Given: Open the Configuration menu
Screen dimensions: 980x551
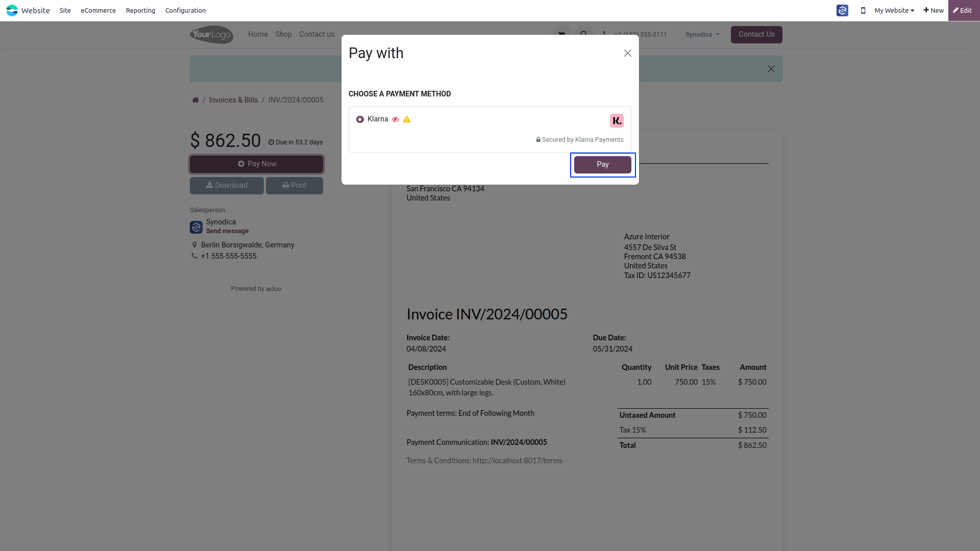Looking at the screenshot, I should point(185,10).
